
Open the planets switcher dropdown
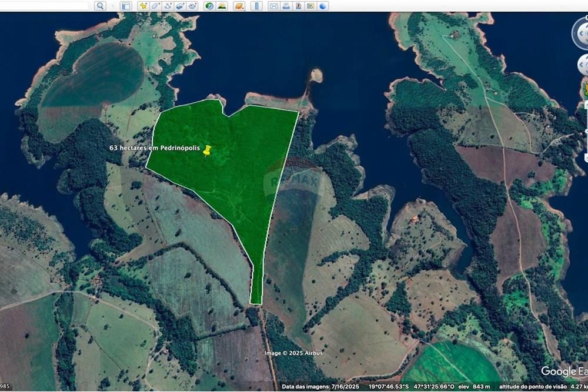tap(239, 6)
